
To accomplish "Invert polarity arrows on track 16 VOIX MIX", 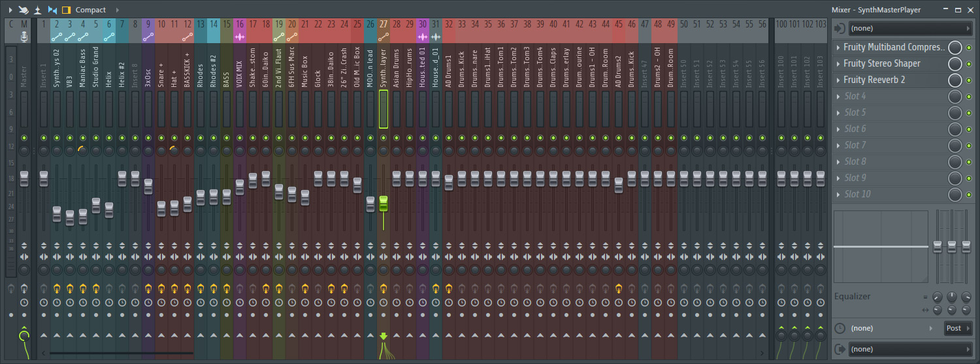I will [240, 246].
